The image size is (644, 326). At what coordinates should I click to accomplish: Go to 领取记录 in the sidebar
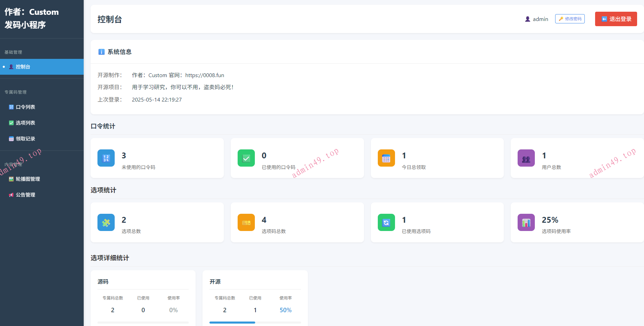(x=25, y=139)
